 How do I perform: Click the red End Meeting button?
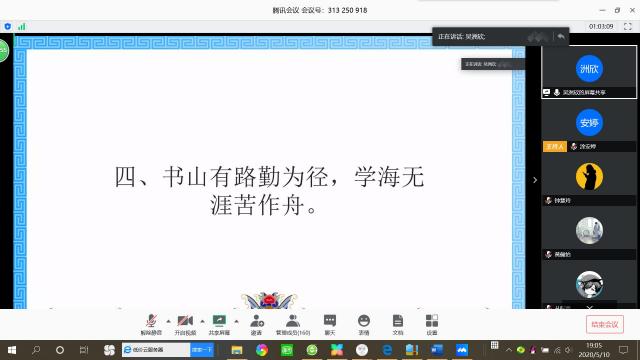click(605, 324)
